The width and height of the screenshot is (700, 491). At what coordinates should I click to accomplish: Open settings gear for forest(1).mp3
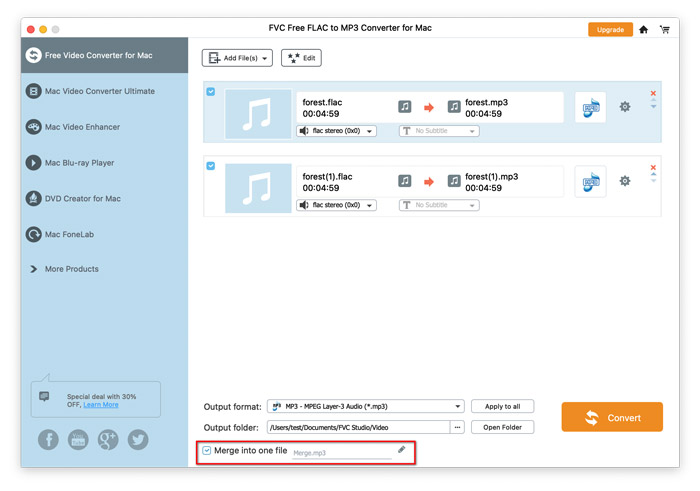coord(625,181)
